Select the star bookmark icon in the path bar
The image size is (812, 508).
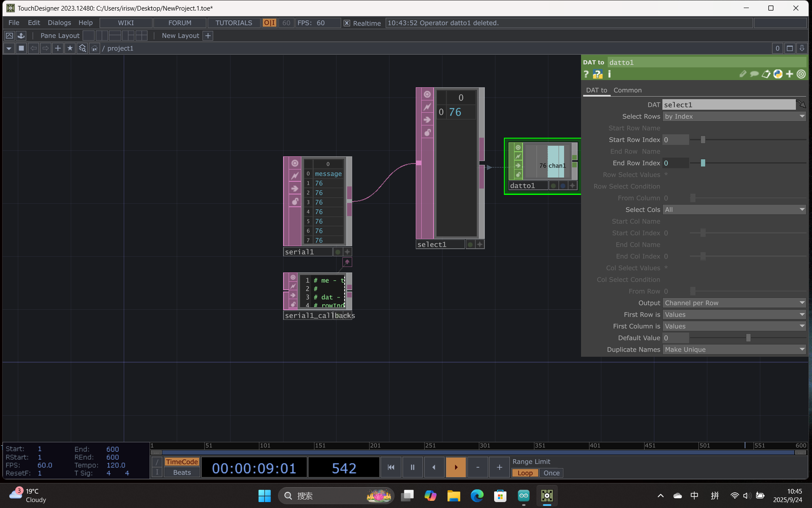coord(70,48)
